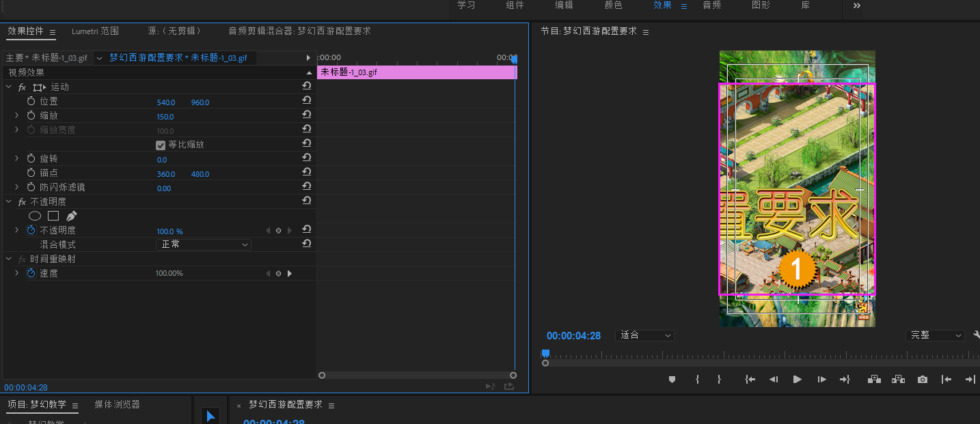Open the 混合模式 dropdown showing 正常

[203, 244]
